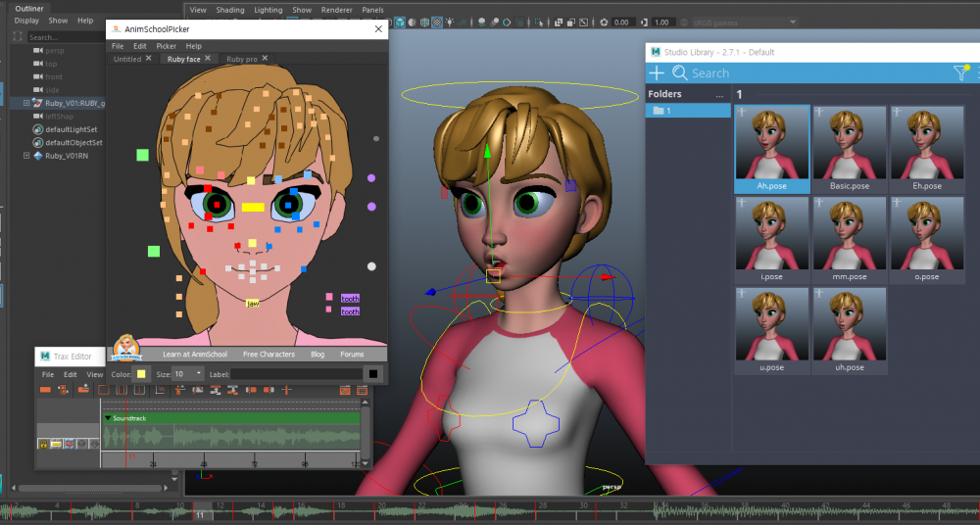Click the Free Characters link
980x525 pixels.
tap(268, 354)
